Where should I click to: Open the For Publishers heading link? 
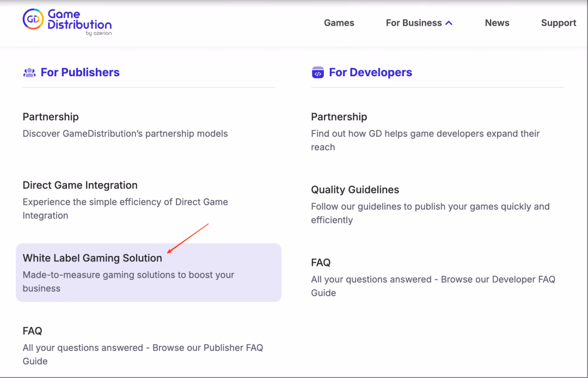[x=80, y=72]
